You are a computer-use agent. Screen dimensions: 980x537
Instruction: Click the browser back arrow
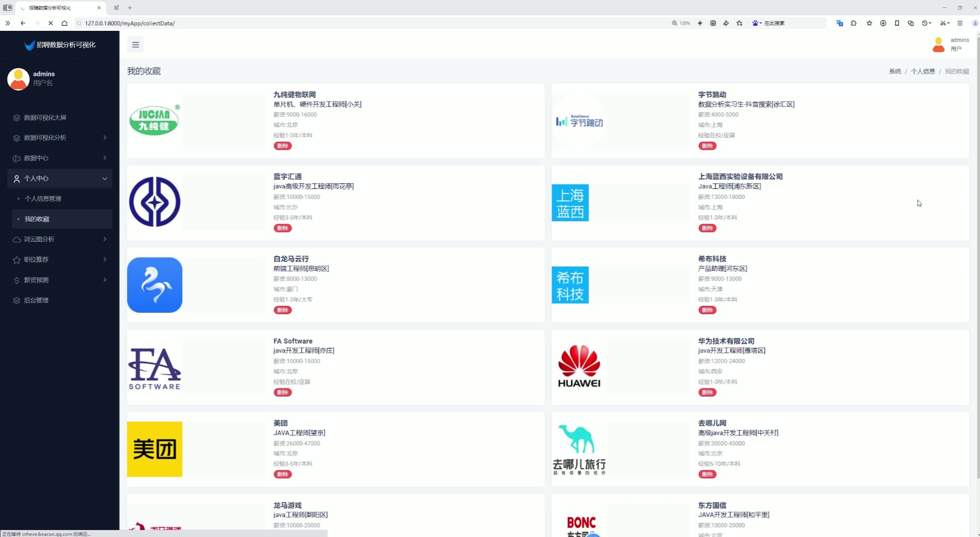[x=23, y=23]
